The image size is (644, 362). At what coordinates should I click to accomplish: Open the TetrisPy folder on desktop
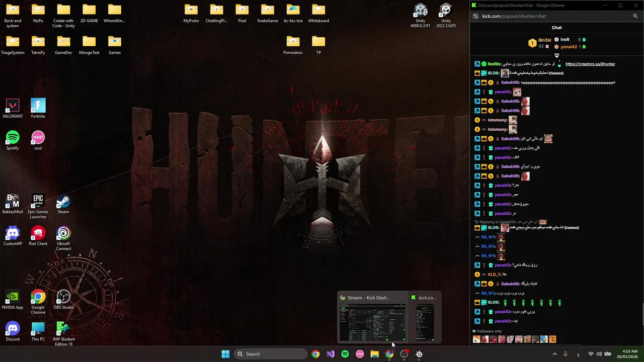[38, 45]
